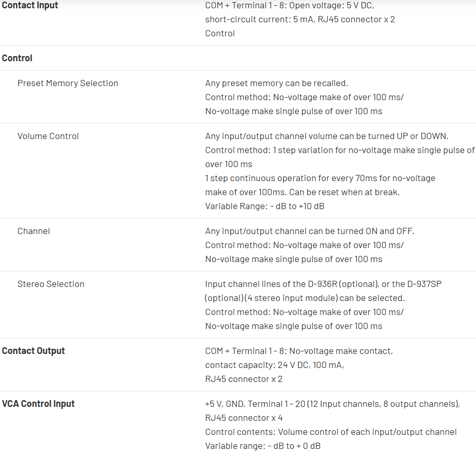Image resolution: width=476 pixels, height=451 pixels.
Task: Click the text 'Any preset memory can be recalled.'
Action: point(276,83)
